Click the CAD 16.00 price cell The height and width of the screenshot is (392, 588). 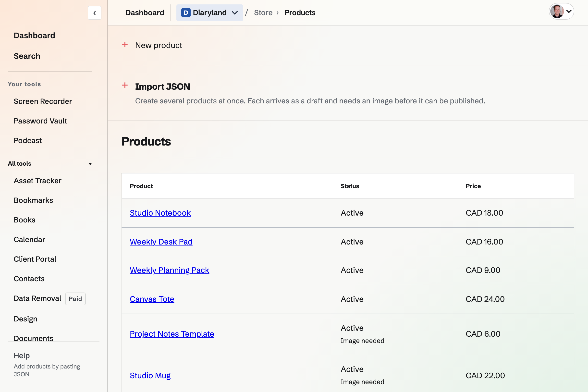(x=484, y=242)
